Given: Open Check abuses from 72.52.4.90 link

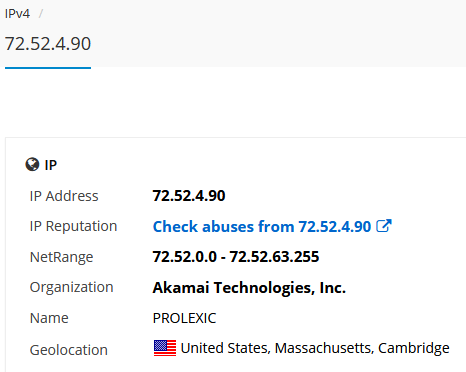Looking at the screenshot, I should 262,226.
